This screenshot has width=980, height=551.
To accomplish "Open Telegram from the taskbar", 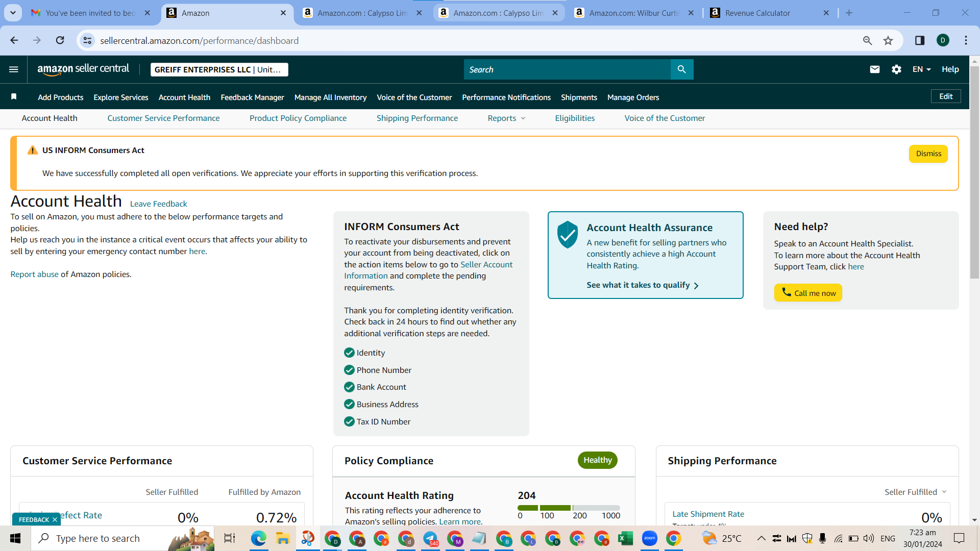I will (430, 538).
